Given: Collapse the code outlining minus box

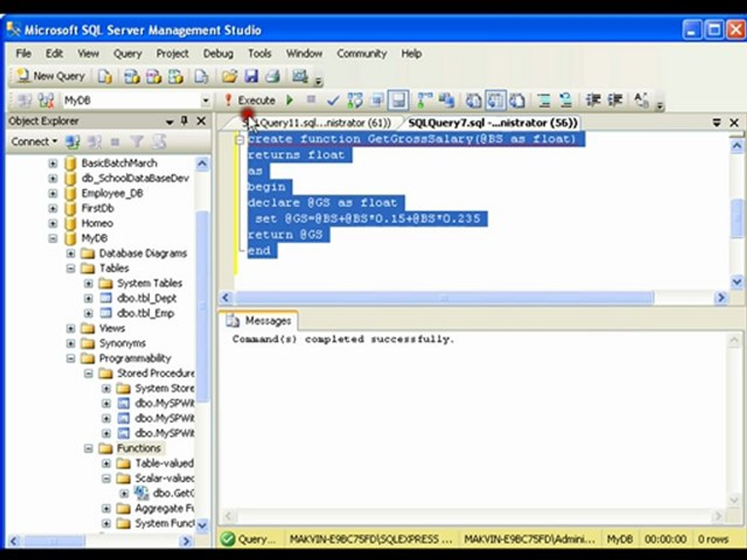Looking at the screenshot, I should click(x=240, y=139).
